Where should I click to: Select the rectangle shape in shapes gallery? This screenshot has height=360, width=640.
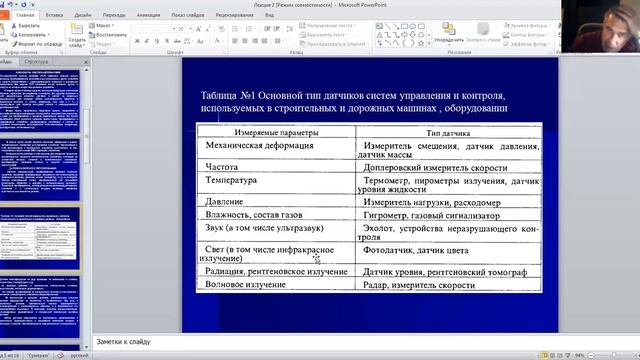404,26
